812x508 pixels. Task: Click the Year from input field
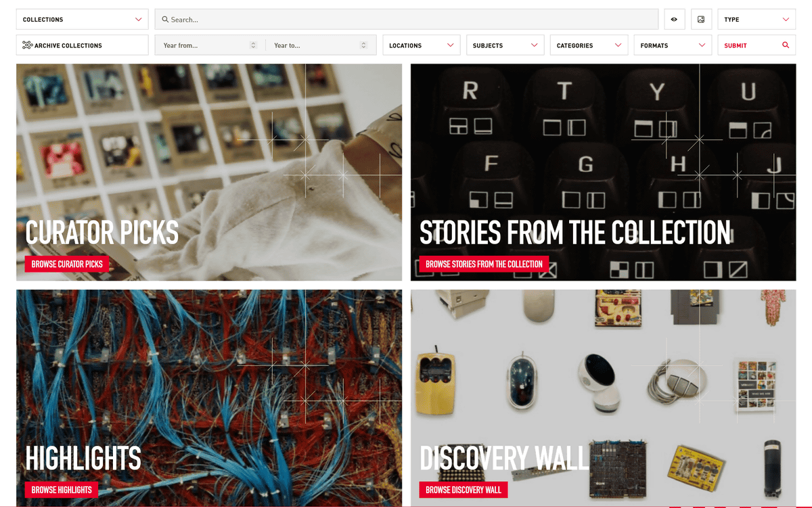tap(210, 45)
